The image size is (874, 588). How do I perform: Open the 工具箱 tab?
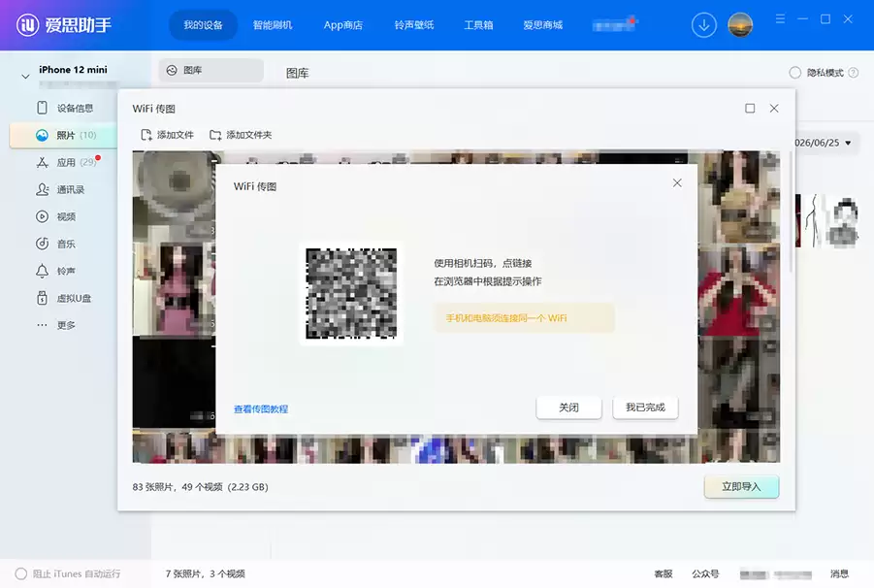point(479,25)
